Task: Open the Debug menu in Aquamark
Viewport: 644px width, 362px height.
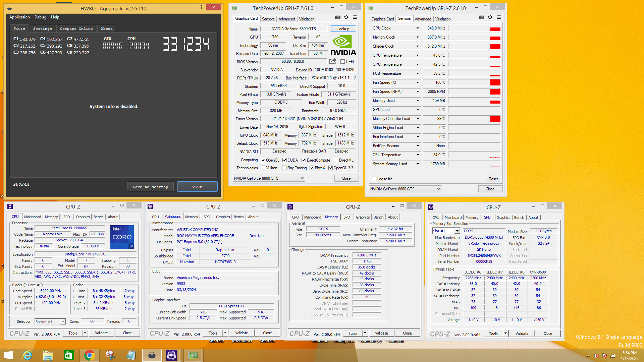Action: pyautogui.click(x=40, y=17)
